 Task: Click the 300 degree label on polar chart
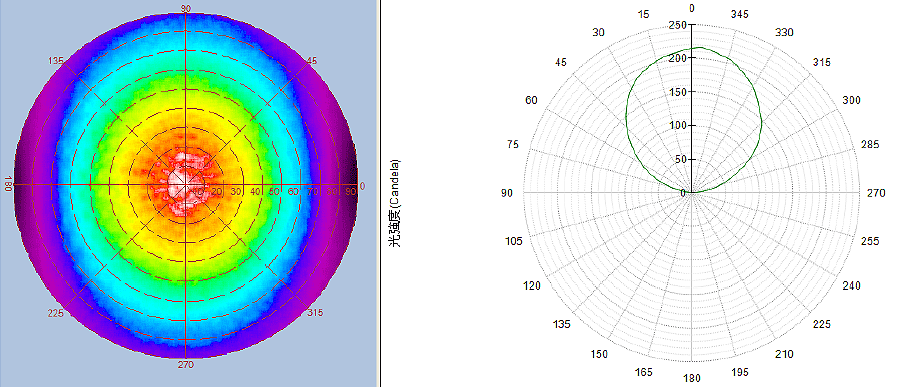[851, 100]
